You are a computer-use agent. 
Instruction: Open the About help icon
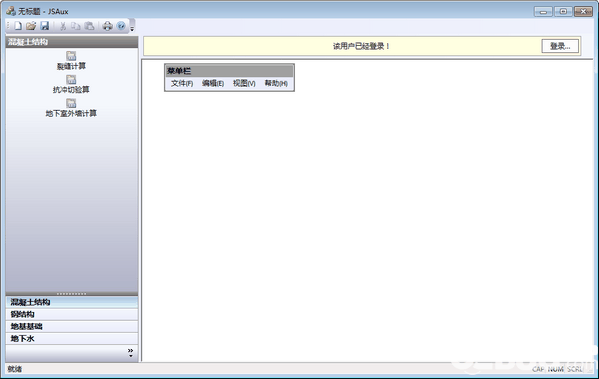121,26
